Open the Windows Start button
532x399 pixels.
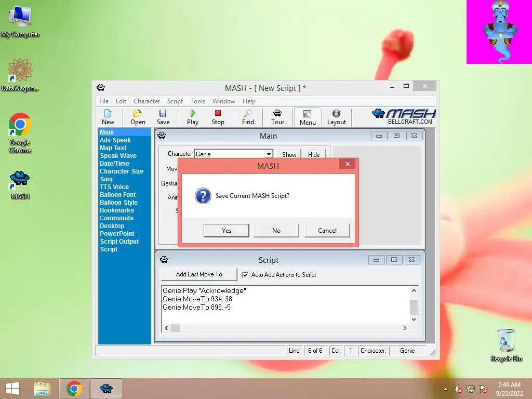[x=12, y=389]
